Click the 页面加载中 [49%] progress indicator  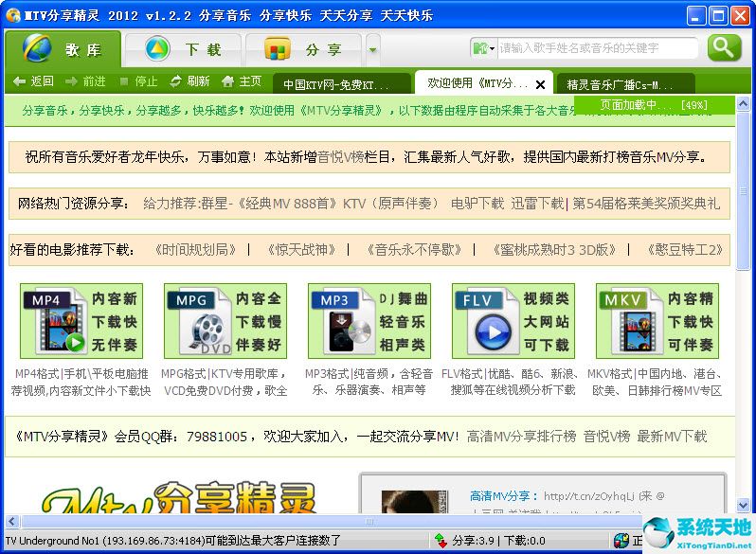(x=655, y=104)
